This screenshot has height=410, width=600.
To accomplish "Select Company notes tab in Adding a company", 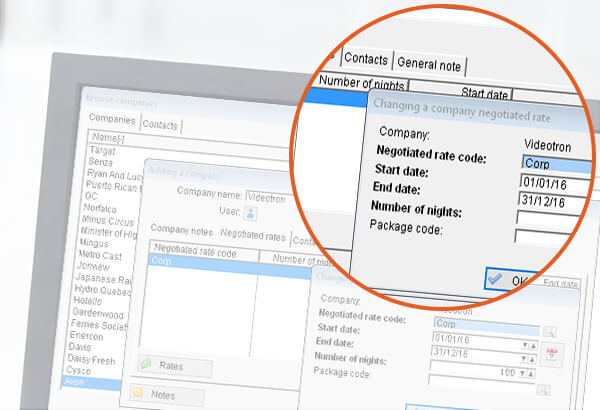I will (182, 230).
